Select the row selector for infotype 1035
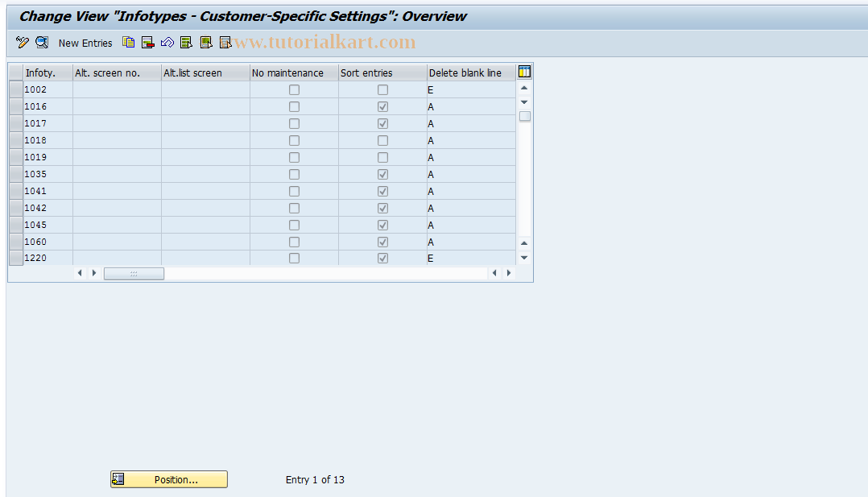The height and width of the screenshot is (497, 868). (x=15, y=175)
